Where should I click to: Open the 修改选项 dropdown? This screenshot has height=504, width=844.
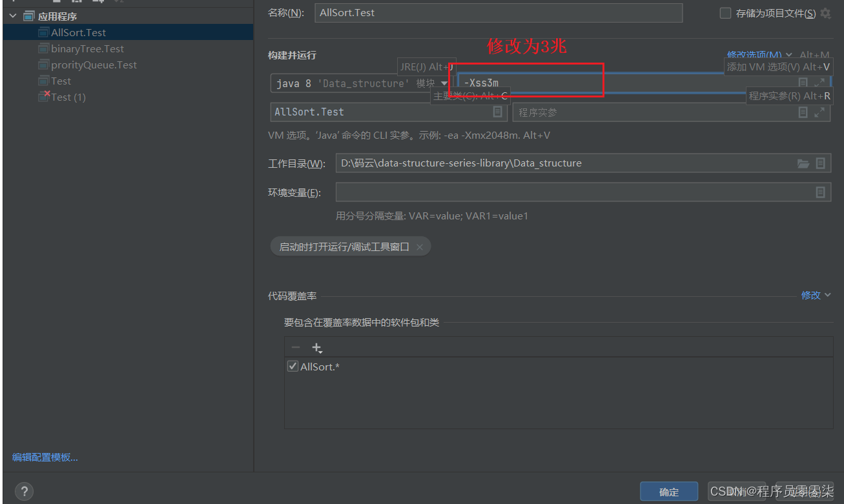pyautogui.click(x=758, y=55)
